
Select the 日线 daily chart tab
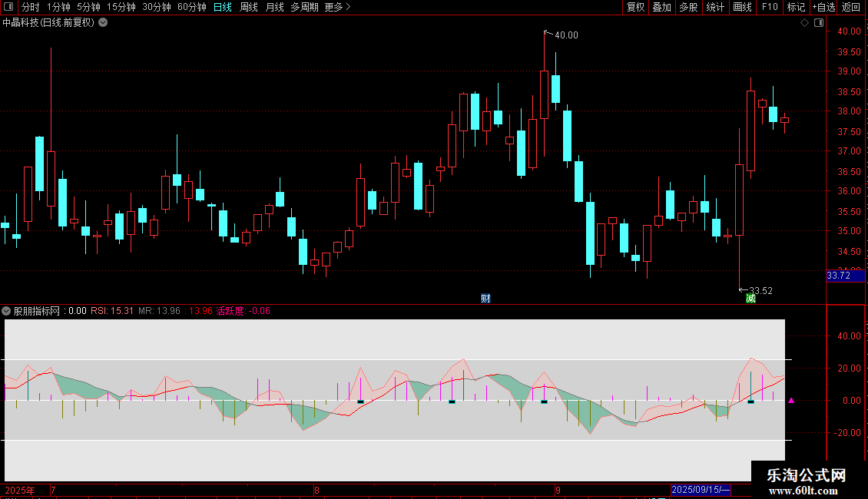223,7
